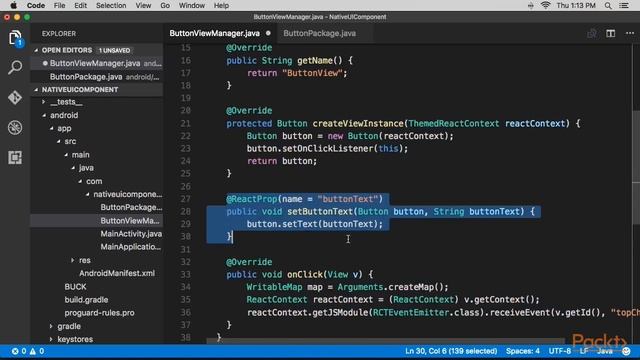This screenshot has height=360, width=640.
Task: Click the feedback smiley in status bar
Action: [626, 351]
